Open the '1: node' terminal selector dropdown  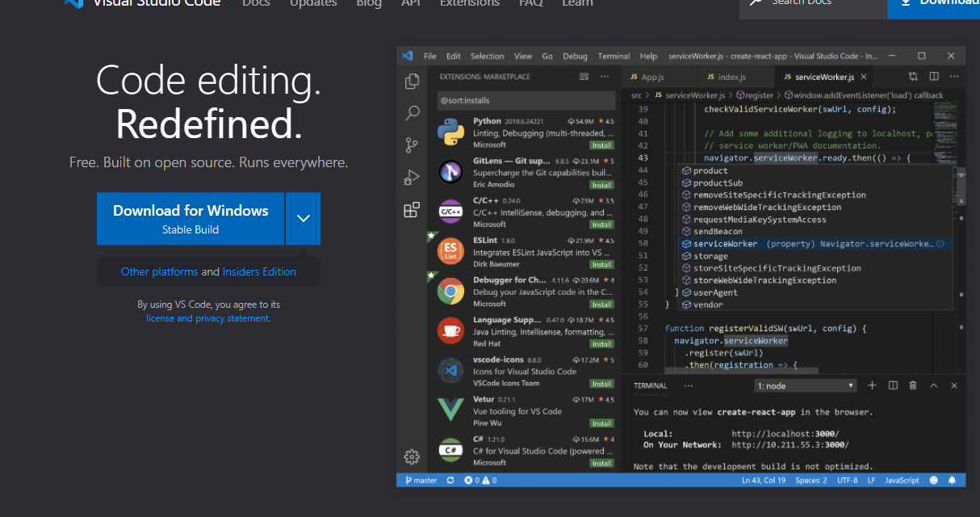pos(806,386)
